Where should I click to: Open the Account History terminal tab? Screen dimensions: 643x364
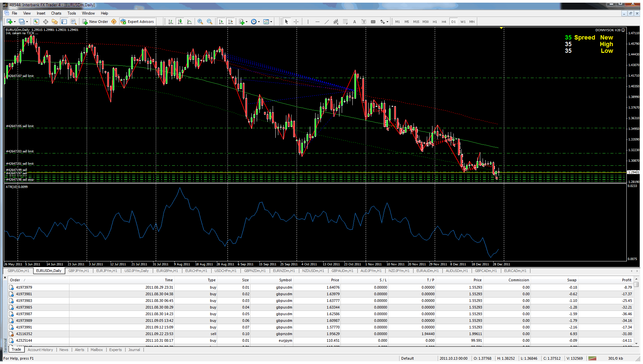click(40, 350)
